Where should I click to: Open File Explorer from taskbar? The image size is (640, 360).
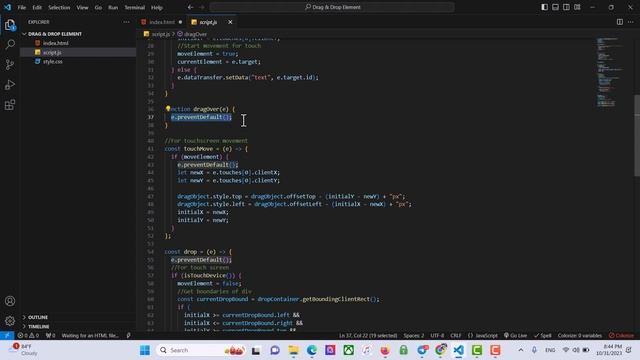293,350
